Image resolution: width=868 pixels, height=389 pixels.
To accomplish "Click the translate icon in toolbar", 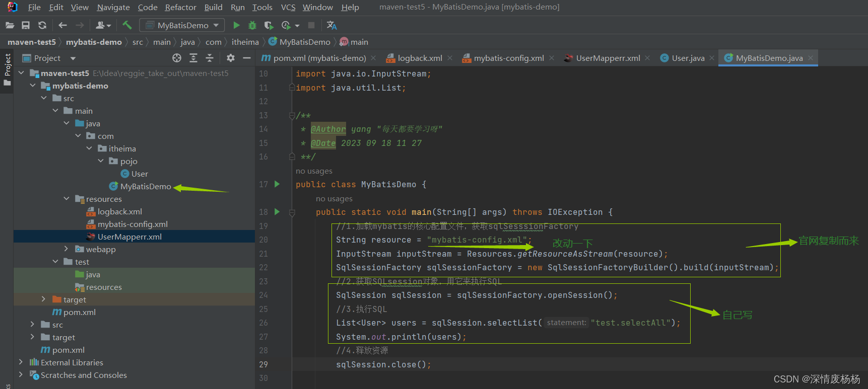I will 331,25.
